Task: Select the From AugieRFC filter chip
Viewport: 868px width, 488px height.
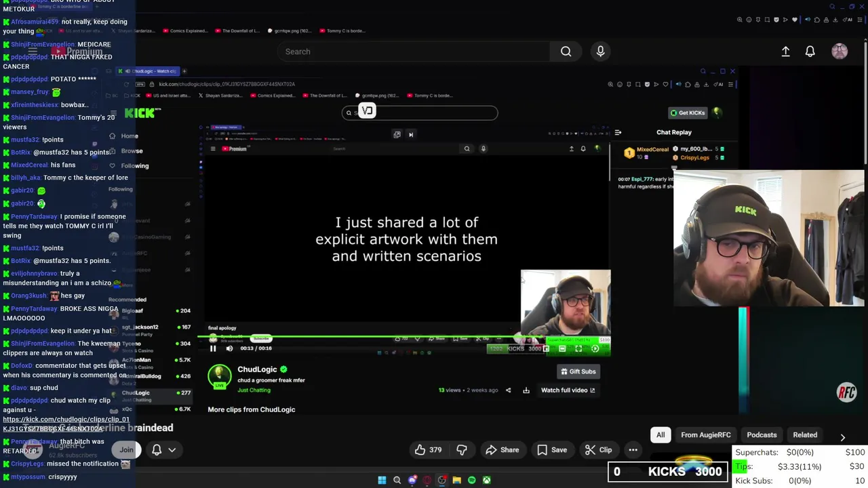Action: tap(706, 435)
